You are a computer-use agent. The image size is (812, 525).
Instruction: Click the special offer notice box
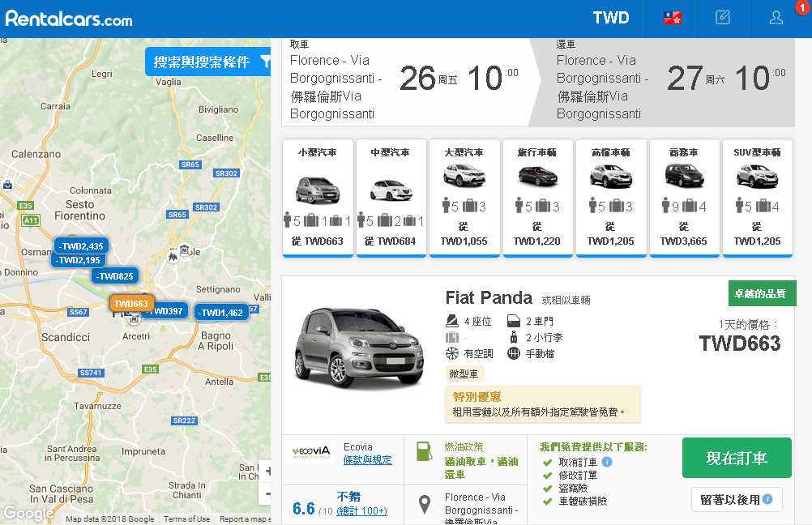pyautogui.click(x=543, y=404)
